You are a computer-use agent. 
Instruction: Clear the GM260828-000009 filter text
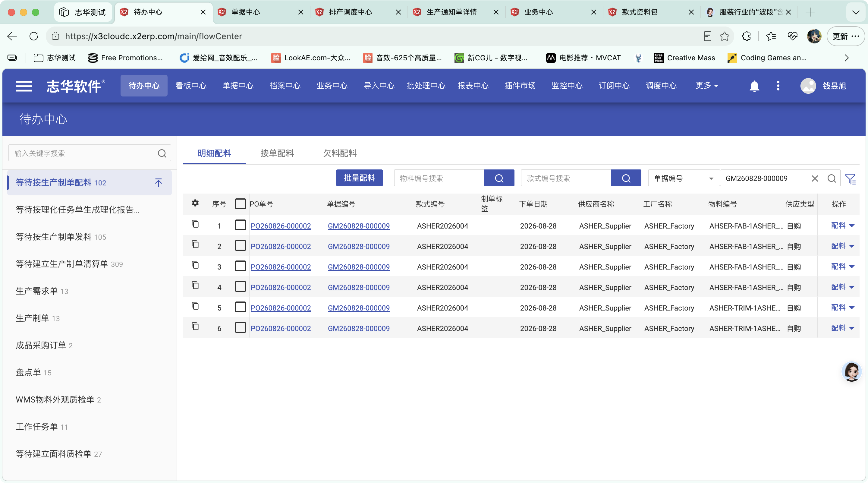click(x=815, y=178)
